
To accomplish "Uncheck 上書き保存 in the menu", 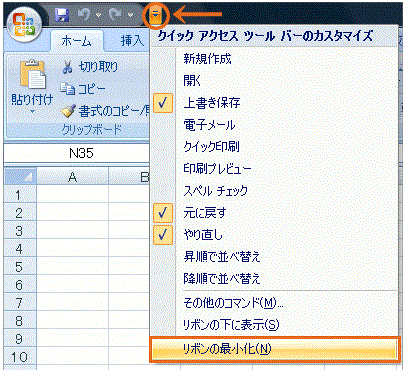I will [274, 103].
